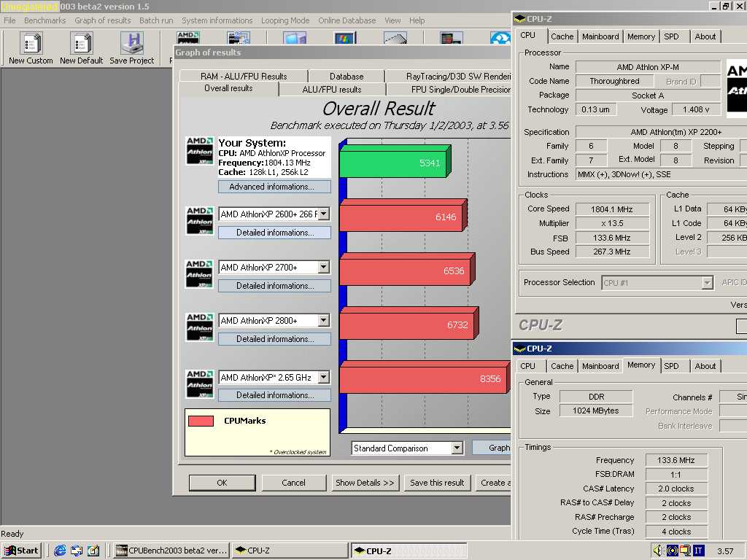
Task: Click the red CPUMarks legend swatch
Action: click(201, 421)
